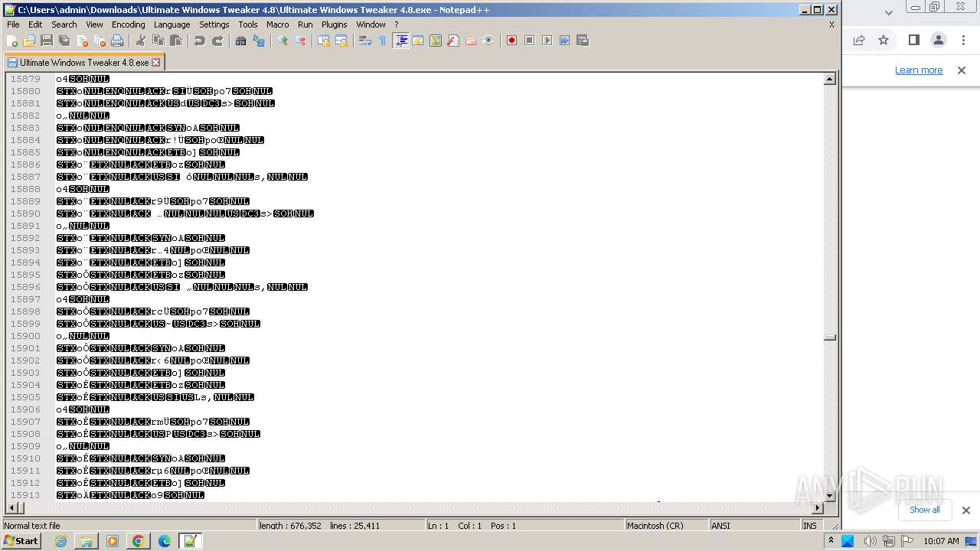Open the Document Map toolbar icon

coord(436,41)
